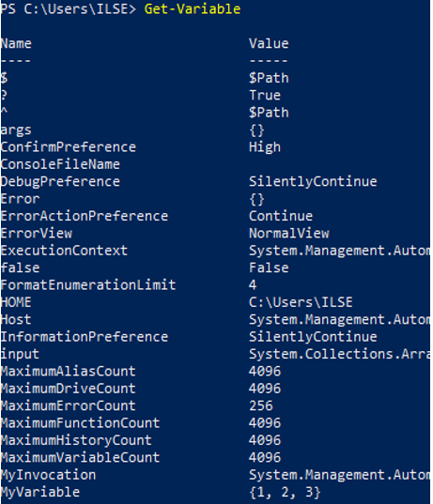Select the InformationPreference variable name

point(85,337)
